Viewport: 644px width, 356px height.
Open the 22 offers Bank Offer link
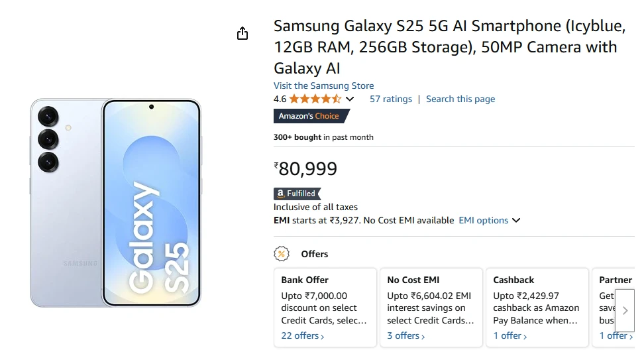tap(303, 336)
